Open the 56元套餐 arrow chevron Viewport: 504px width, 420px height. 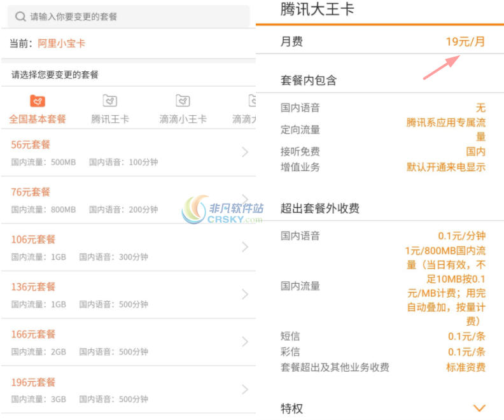245,152
